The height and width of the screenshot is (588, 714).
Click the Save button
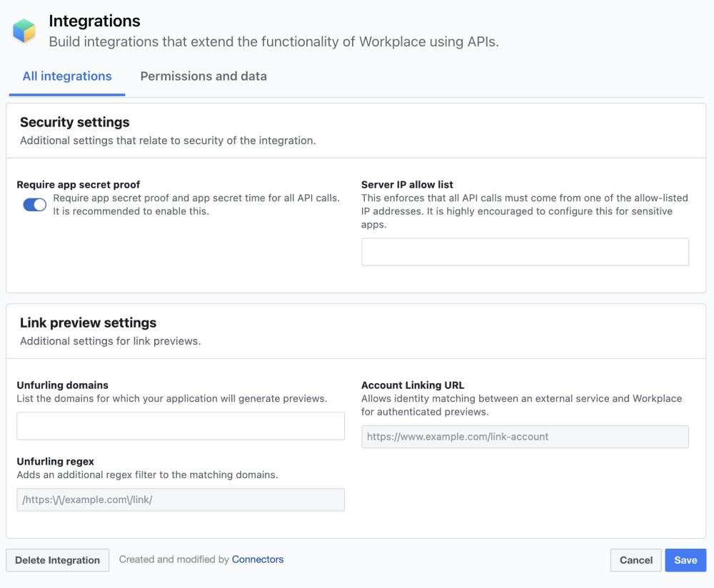point(685,560)
